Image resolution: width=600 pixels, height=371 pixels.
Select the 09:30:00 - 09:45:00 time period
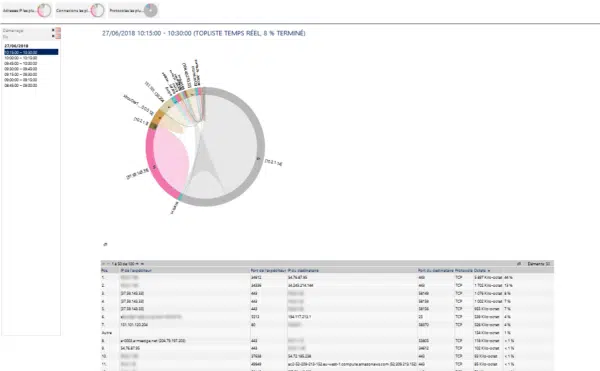point(21,69)
